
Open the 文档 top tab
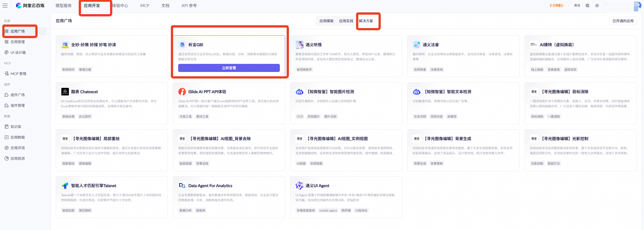pos(166,6)
